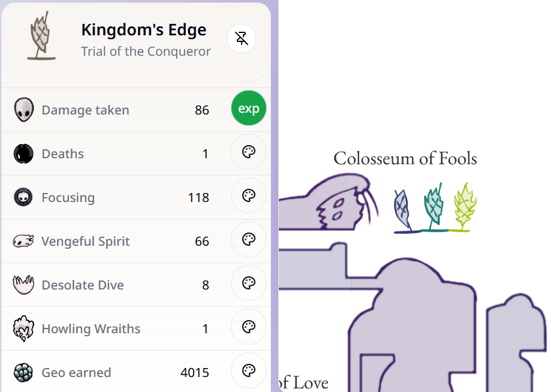Image resolution: width=551 pixels, height=392 pixels.
Task: Select the blue-grey trial marker on map
Action: point(402,210)
